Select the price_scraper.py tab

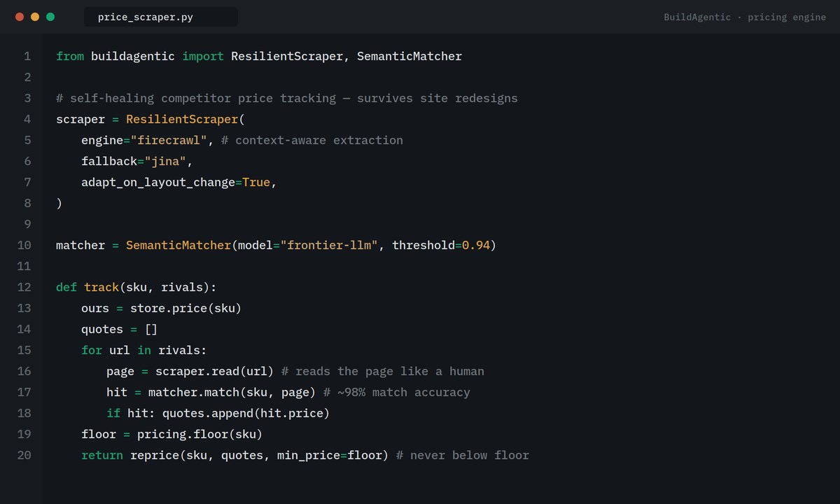[160, 17]
